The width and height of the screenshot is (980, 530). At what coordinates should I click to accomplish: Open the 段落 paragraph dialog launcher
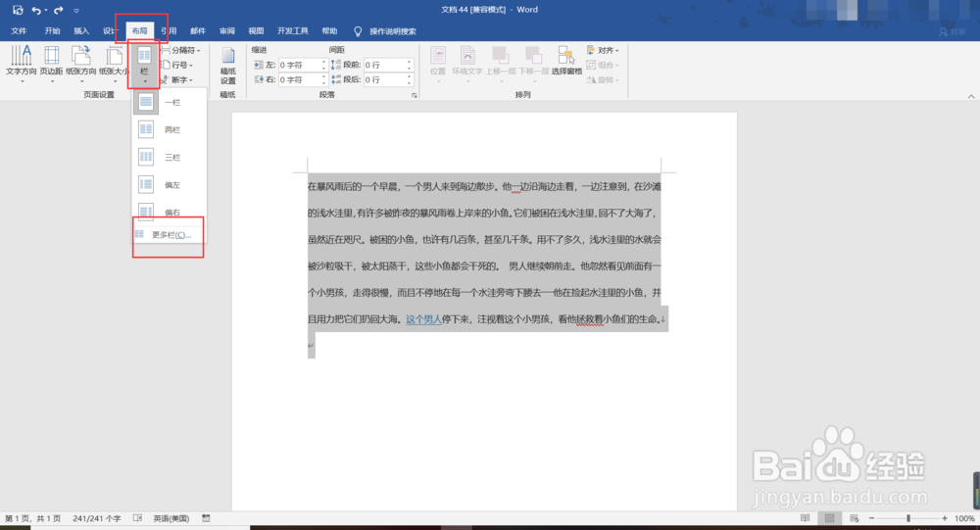[x=414, y=96]
